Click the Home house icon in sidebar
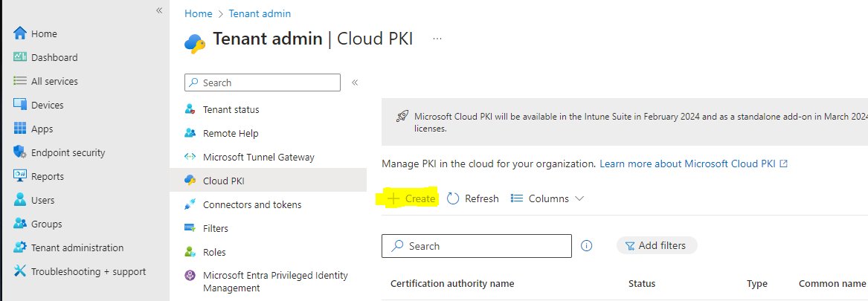Image resolution: width=868 pixels, height=301 pixels. pos(20,33)
